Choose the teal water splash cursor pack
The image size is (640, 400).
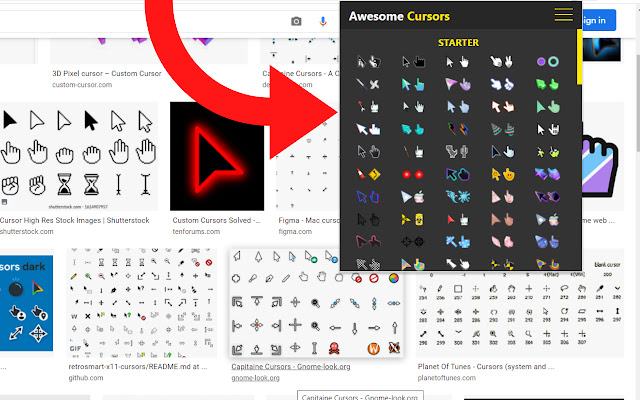tap(458, 197)
